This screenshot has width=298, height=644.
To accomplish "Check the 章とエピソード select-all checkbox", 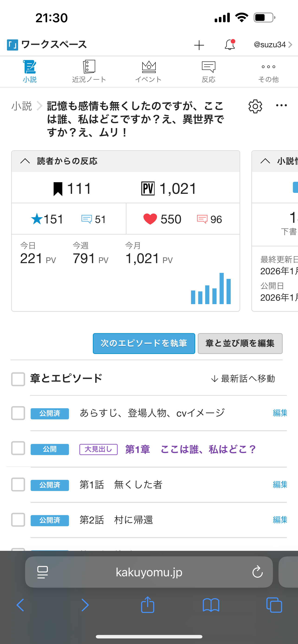I will (18, 379).
